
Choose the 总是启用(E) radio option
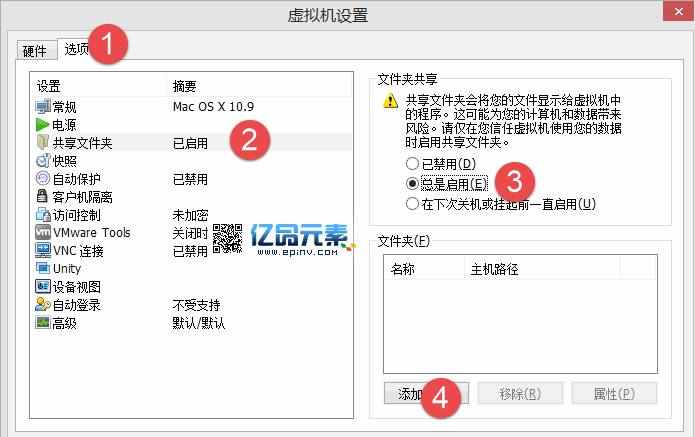click(412, 184)
